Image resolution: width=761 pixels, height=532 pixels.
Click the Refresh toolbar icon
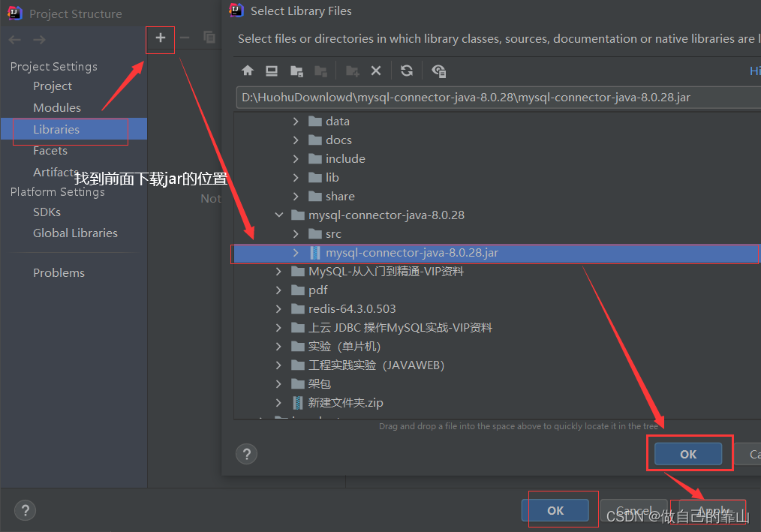407,71
